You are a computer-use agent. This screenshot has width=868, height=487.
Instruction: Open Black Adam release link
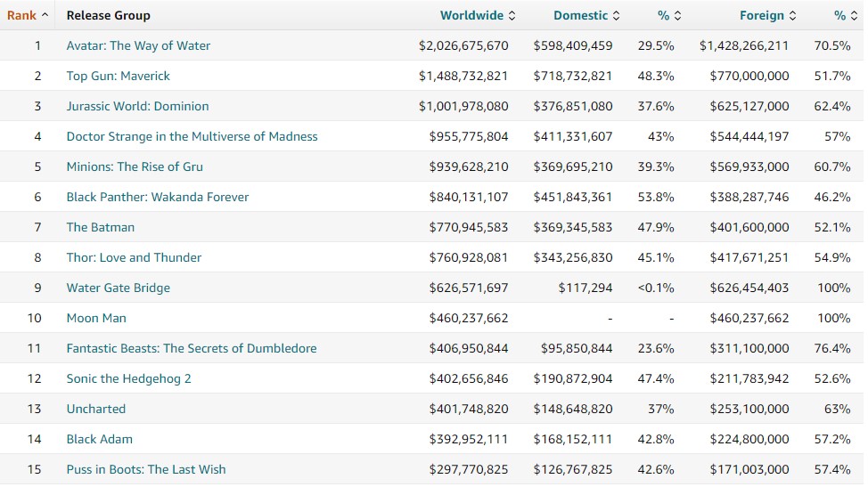(100, 439)
